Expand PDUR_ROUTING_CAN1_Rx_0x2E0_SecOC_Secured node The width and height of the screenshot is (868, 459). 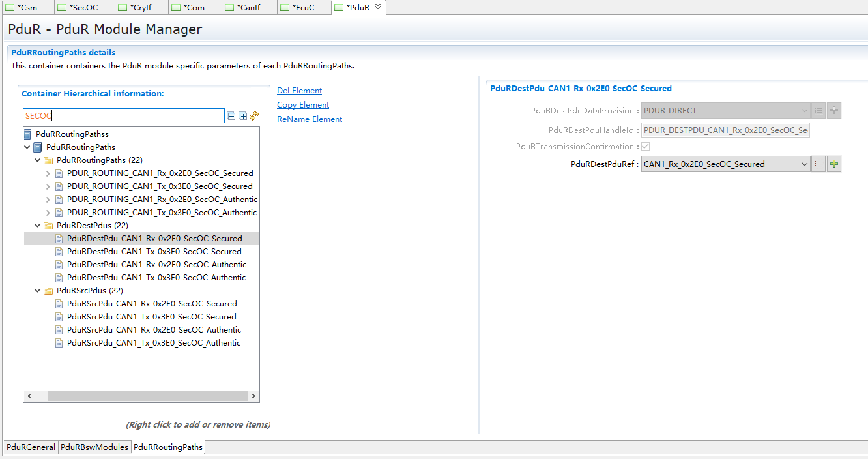tap(48, 173)
